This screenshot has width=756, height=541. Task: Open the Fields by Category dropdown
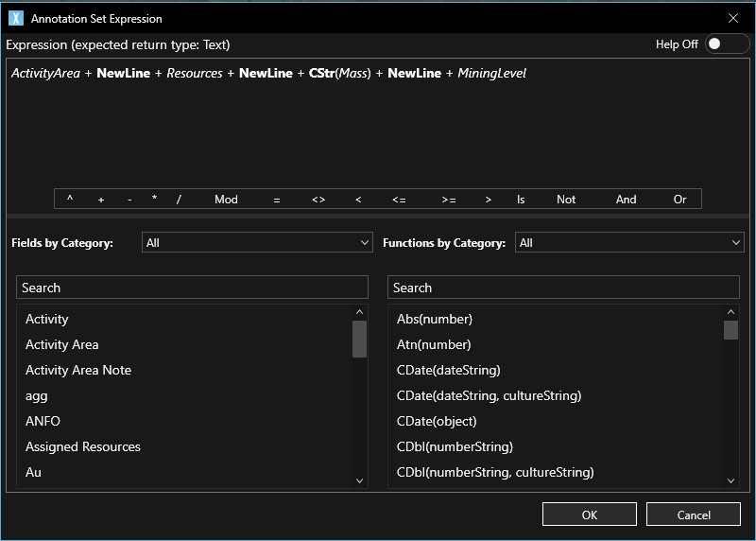pos(257,243)
